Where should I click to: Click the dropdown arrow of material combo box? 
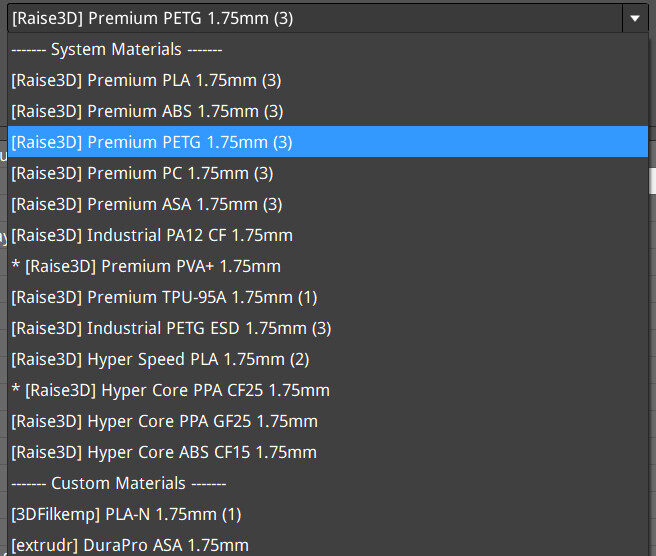635,18
